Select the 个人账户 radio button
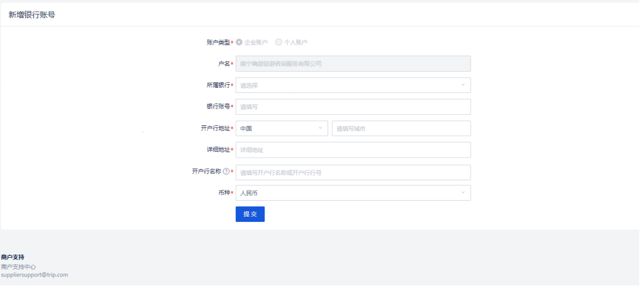Image resolution: width=644 pixels, height=286 pixels. click(279, 42)
